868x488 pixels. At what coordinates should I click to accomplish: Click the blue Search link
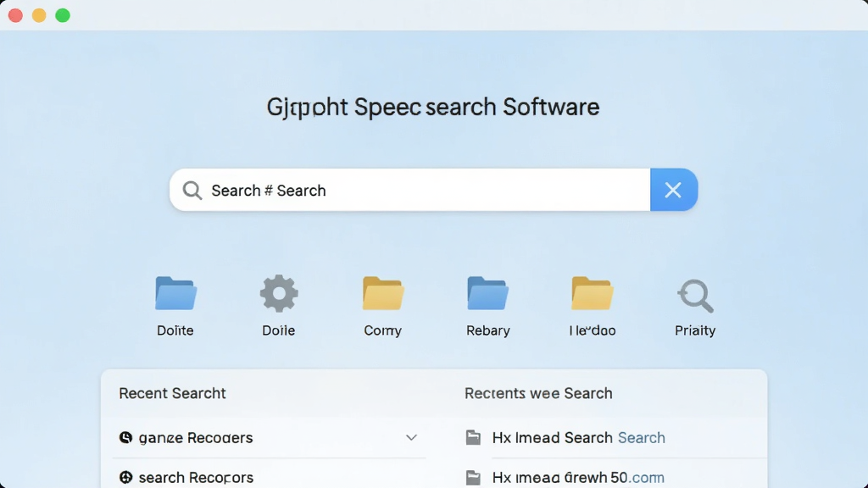coord(642,438)
